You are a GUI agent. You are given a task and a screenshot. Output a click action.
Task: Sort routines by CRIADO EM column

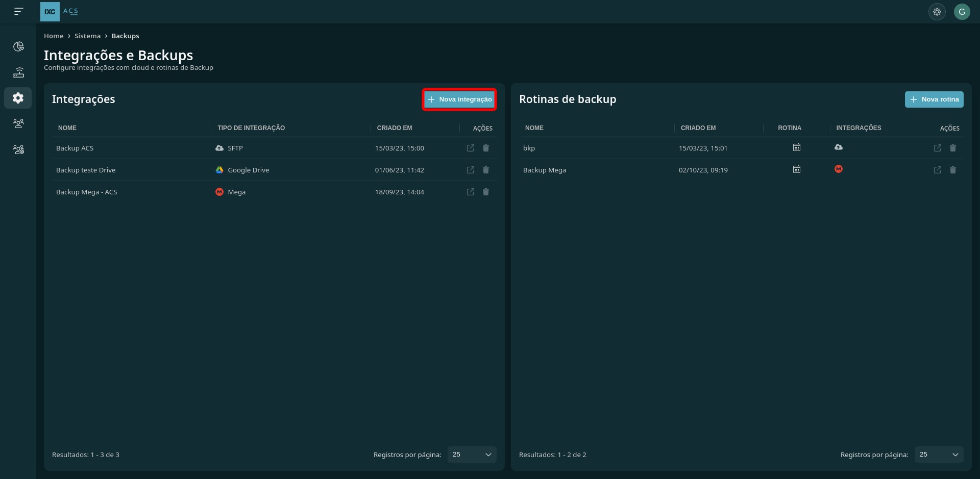(698, 128)
